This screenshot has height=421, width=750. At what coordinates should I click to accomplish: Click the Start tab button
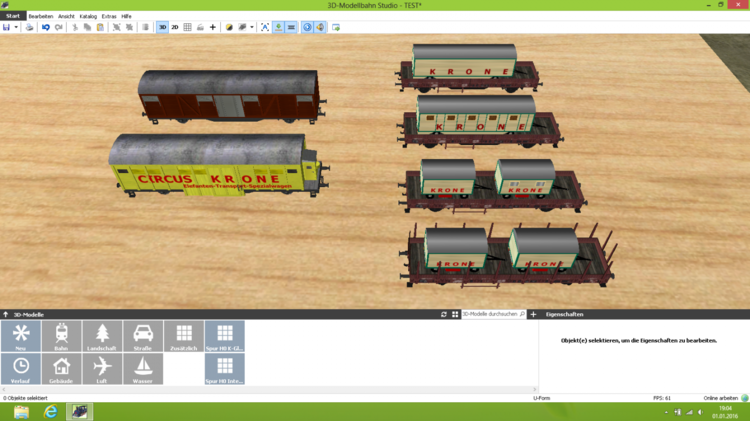11,16
